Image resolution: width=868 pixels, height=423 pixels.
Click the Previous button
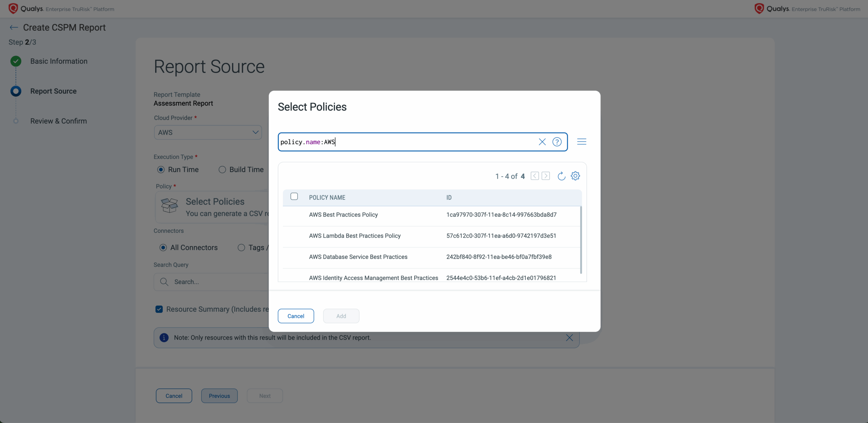point(219,396)
